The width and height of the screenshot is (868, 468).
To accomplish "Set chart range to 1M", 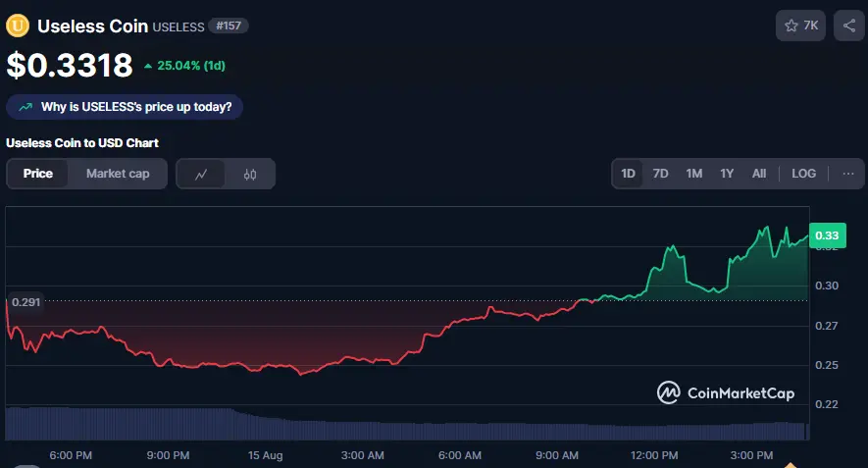I will [694, 174].
